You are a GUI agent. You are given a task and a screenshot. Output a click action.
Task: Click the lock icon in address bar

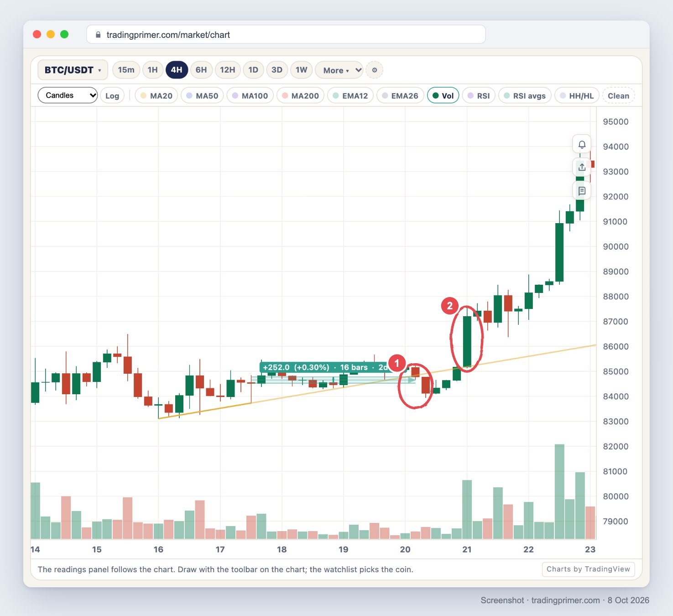[98, 35]
